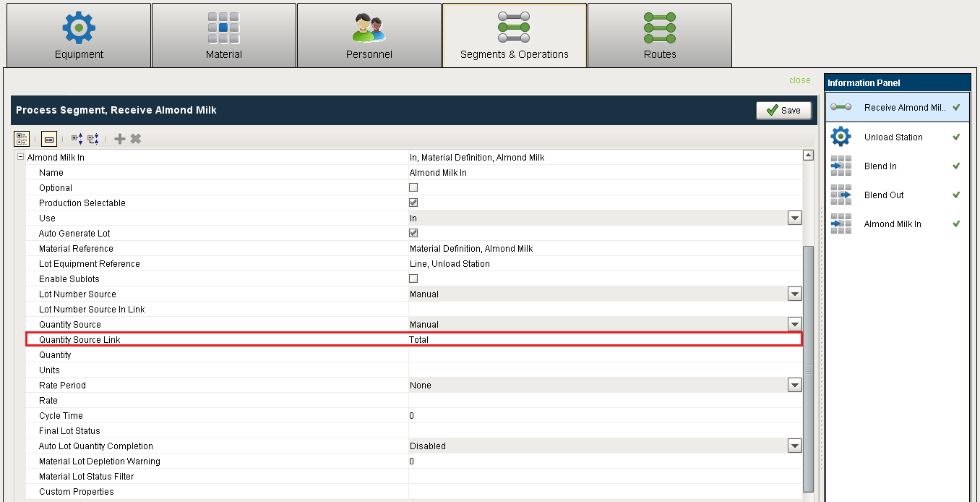
Task: Edit the Name value Almond Milk In
Action: tap(605, 173)
